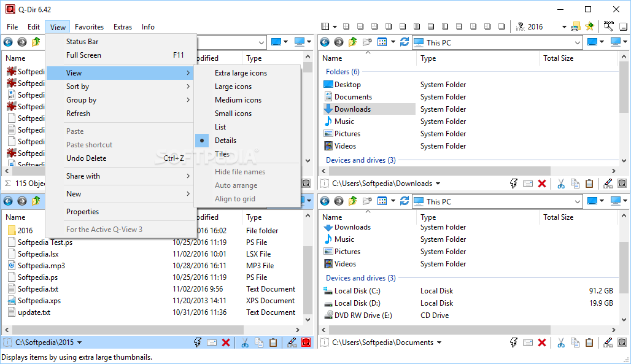Open the Favorites menu
This screenshot has width=631, height=364.
90,27
